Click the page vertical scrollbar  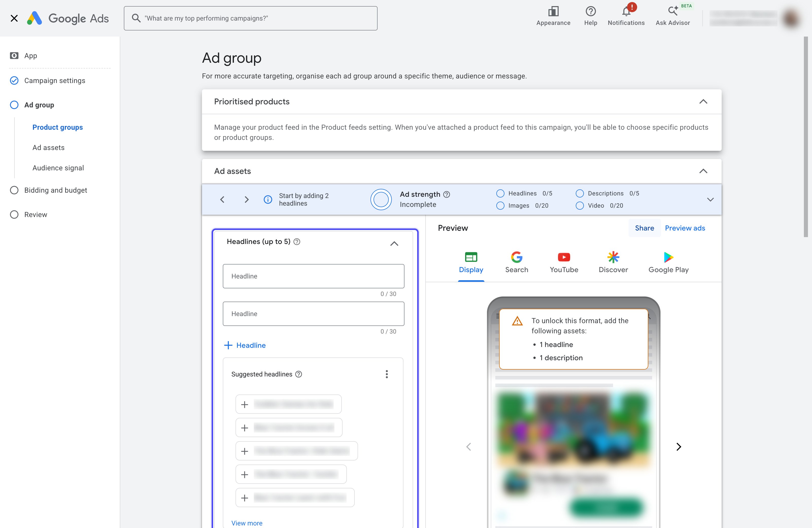(805, 137)
